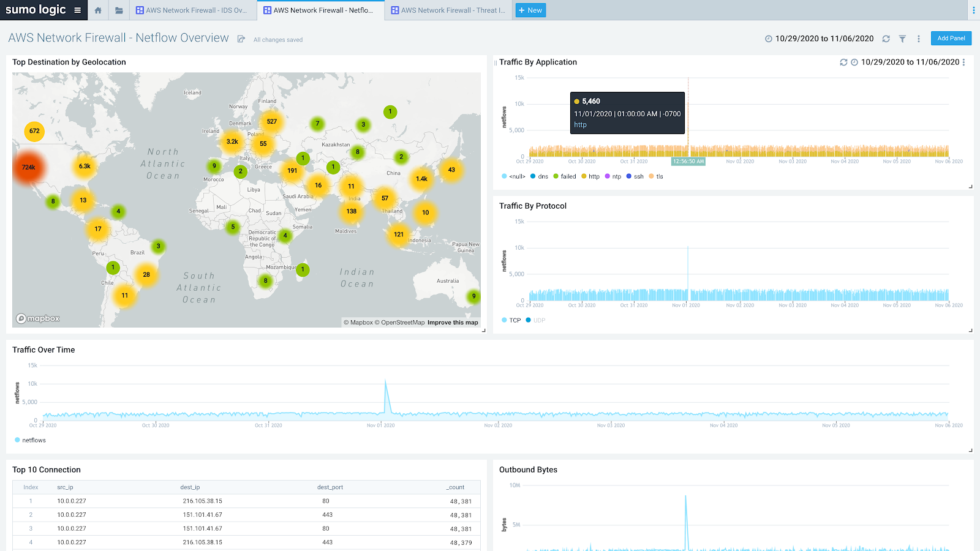Select the 6.3k cluster on the map

[x=85, y=166]
